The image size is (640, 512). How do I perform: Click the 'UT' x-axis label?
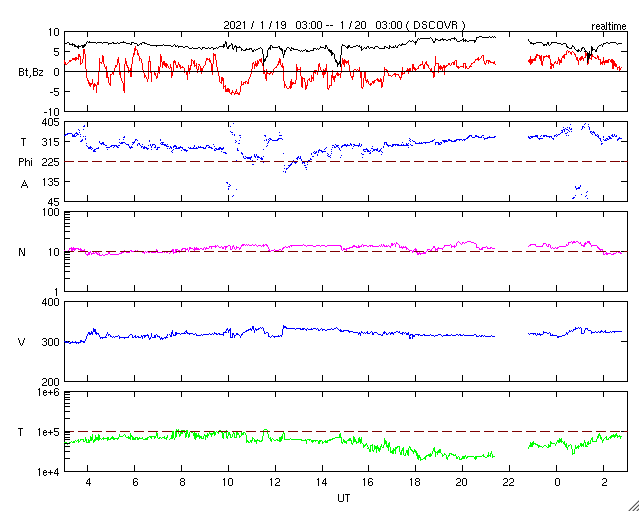(x=343, y=498)
